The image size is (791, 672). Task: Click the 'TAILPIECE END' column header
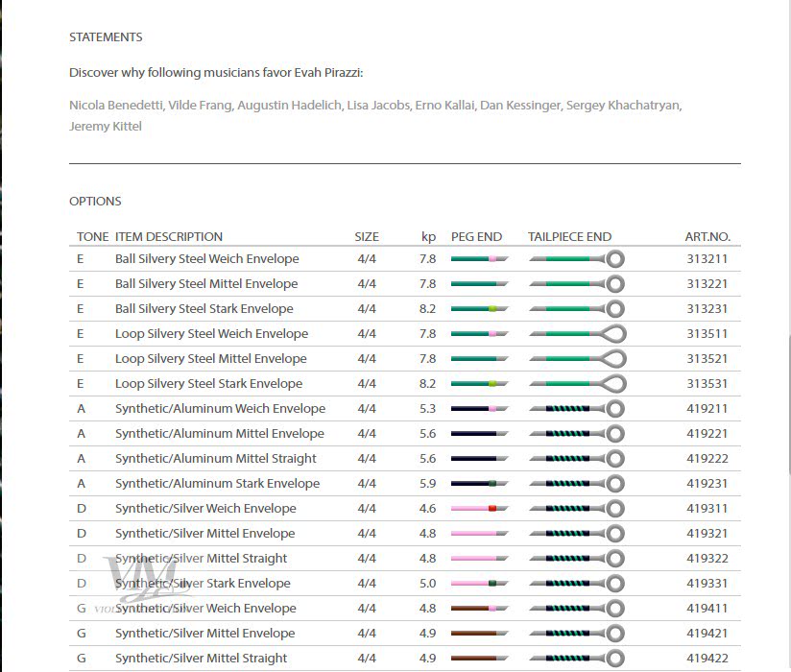click(569, 236)
